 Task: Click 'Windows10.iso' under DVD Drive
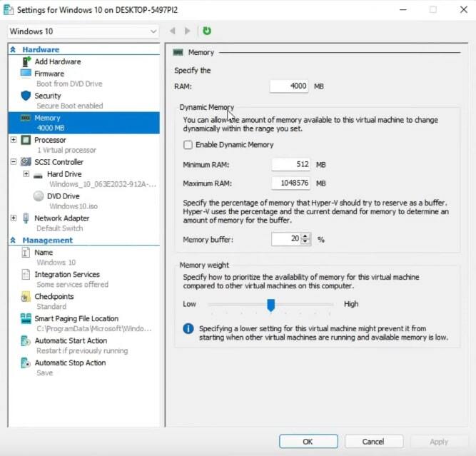coord(74,206)
